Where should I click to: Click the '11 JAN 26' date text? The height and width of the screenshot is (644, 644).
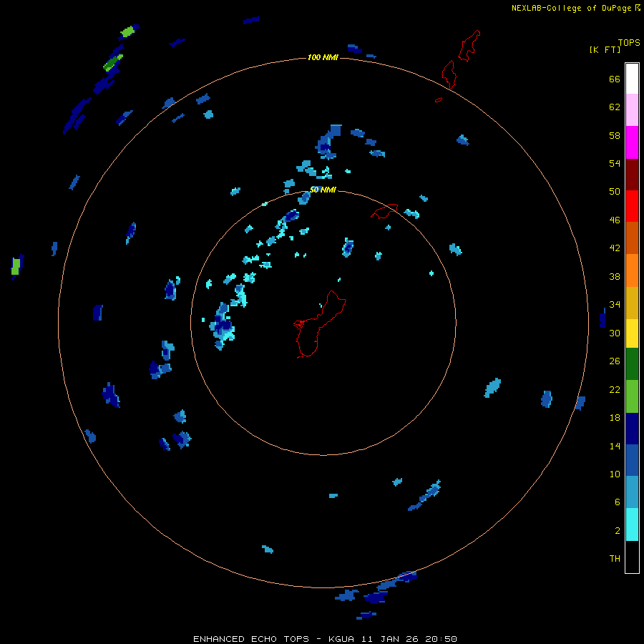point(391,639)
